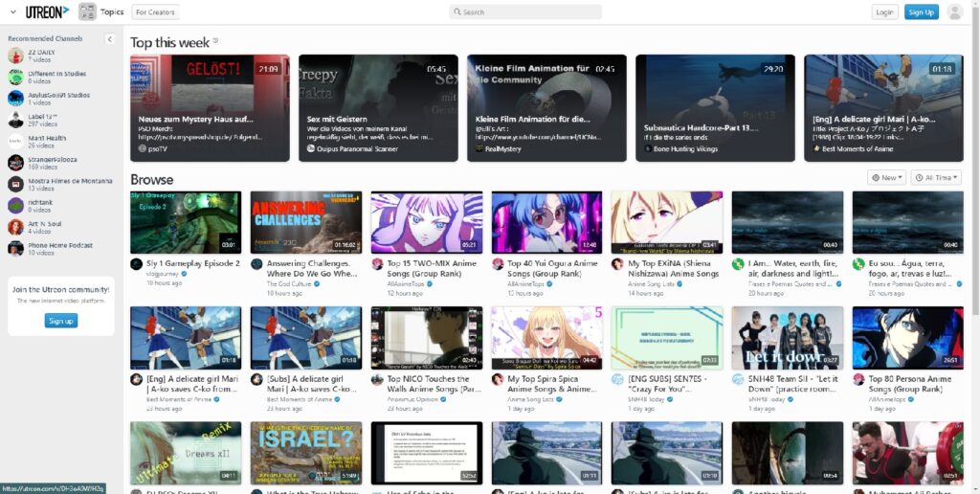Click the Utreon logo
This screenshot has width=980, height=494.
(48, 11)
